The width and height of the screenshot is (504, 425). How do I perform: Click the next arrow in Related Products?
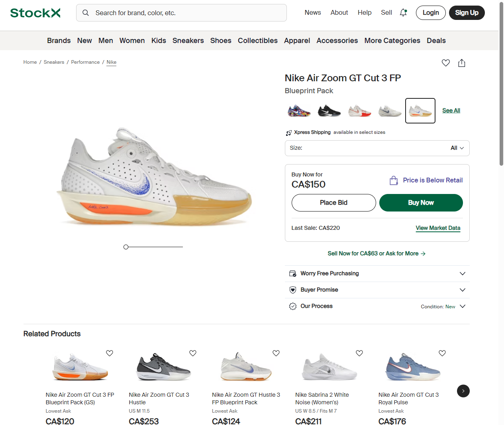click(x=463, y=391)
